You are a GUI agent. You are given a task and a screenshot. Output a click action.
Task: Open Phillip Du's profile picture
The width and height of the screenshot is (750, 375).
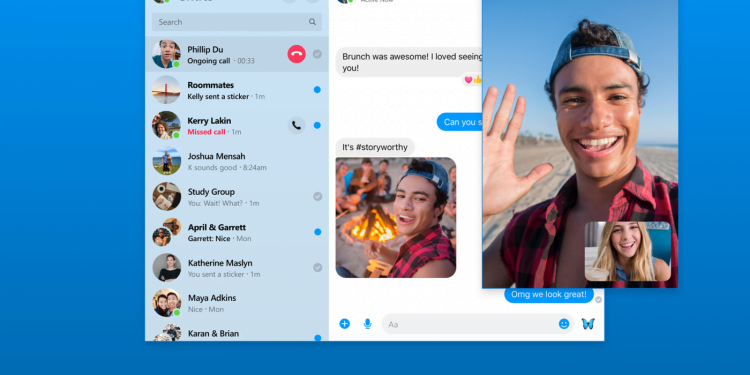[x=166, y=54]
